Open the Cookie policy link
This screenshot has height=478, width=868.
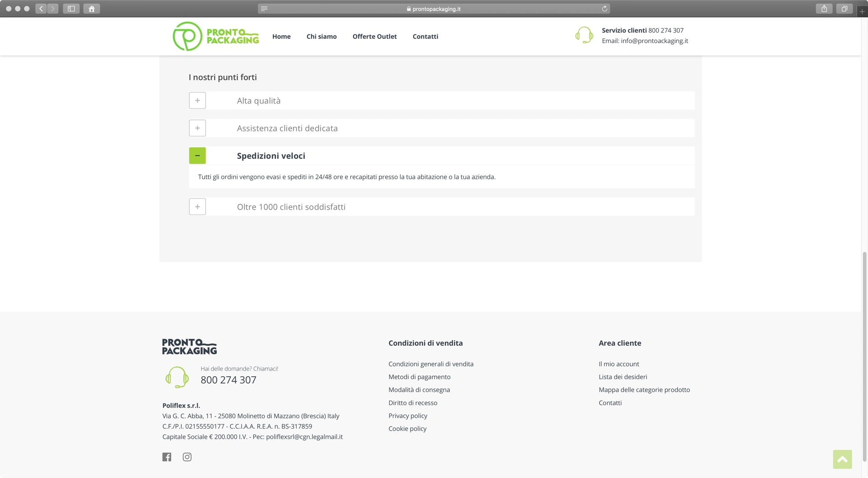pos(407,428)
